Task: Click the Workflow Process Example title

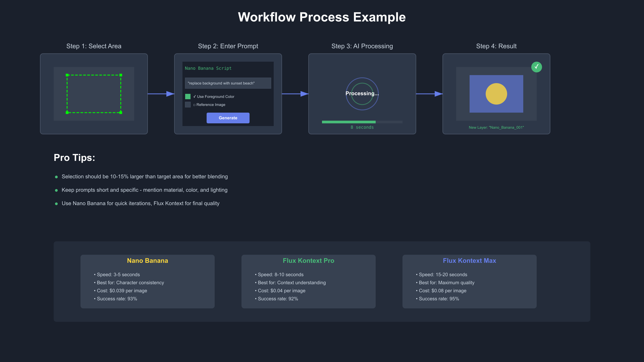Action: tap(322, 17)
